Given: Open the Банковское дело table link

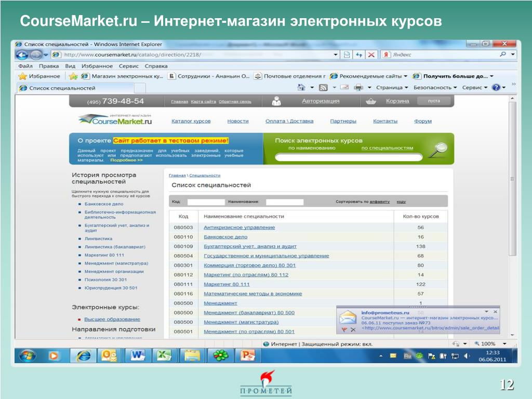Looking at the screenshot, I should pyautogui.click(x=225, y=237).
